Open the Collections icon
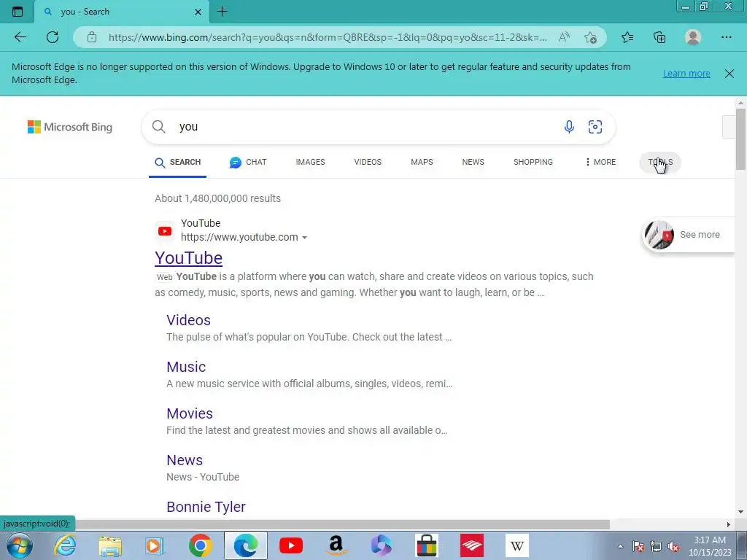The width and height of the screenshot is (747, 560). pos(659,37)
